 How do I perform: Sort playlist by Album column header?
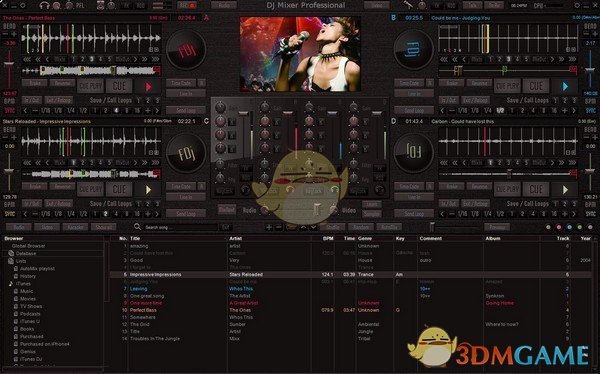(492, 238)
